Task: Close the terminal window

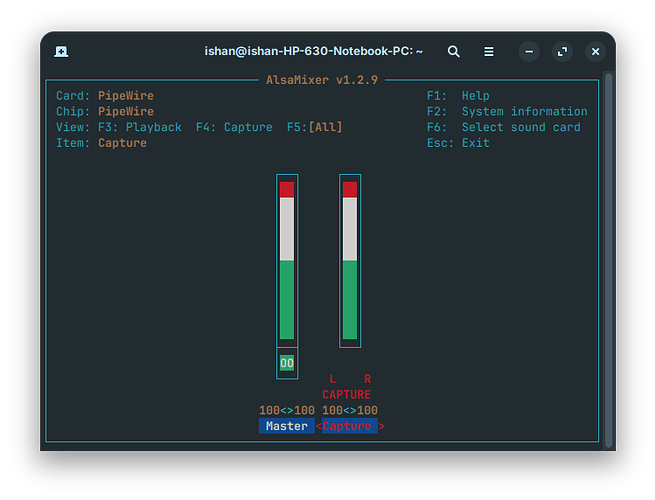Action: (x=595, y=51)
